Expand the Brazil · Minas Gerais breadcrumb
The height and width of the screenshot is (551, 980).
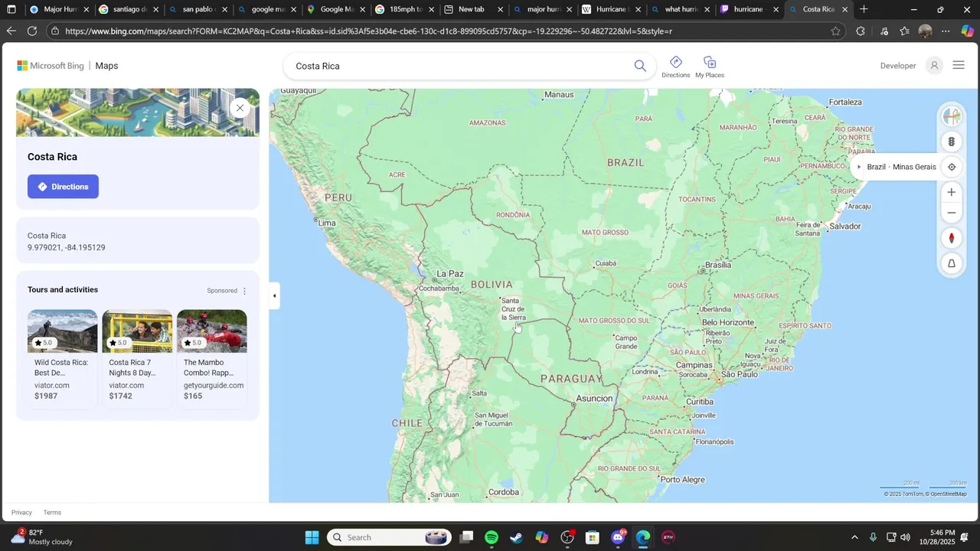pyautogui.click(x=859, y=167)
